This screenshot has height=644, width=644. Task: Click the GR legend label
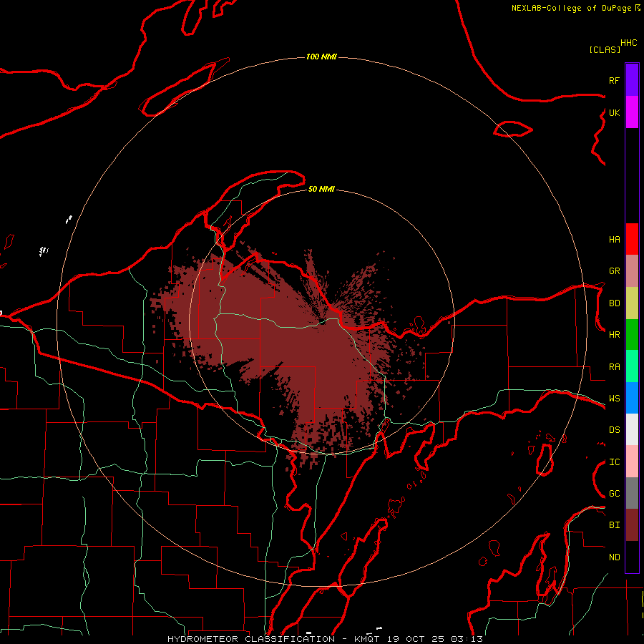click(614, 271)
